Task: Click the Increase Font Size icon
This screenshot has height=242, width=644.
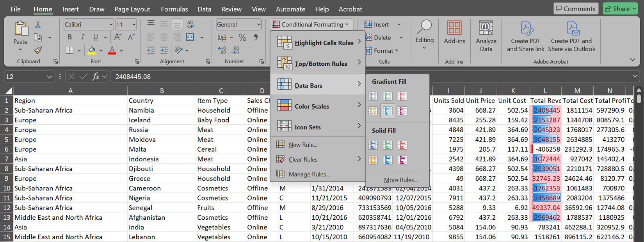Action: (118, 38)
